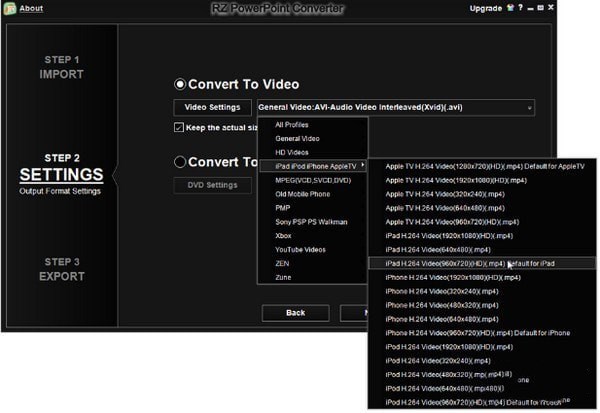This screenshot has height=413, width=600.
Task: Go to Step 1 Import
Action: [62, 67]
